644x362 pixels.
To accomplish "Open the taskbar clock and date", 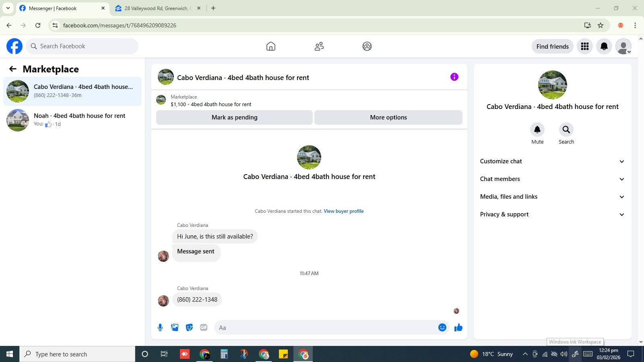I will pos(609,354).
